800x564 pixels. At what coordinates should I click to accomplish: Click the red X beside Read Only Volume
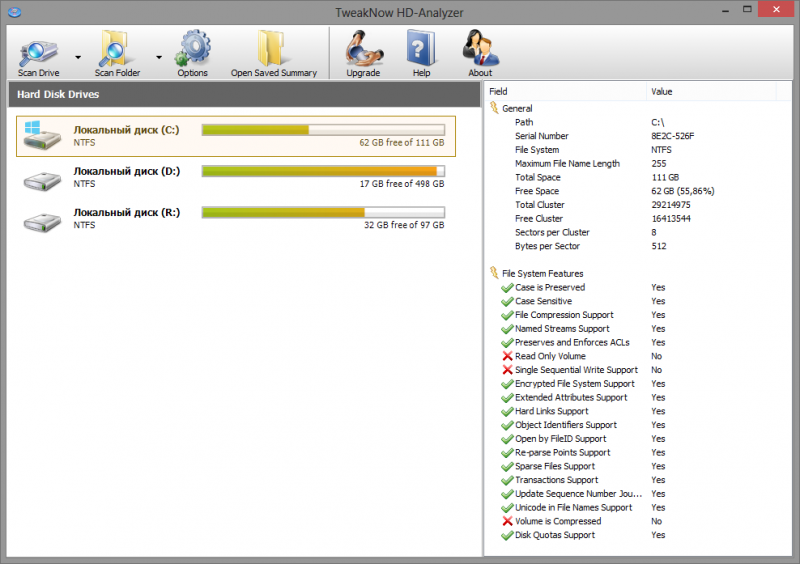[x=507, y=356]
